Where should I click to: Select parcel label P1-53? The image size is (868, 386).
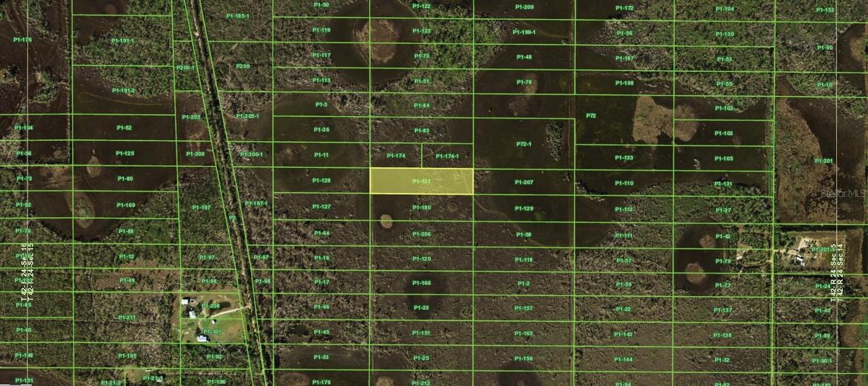click(x=724, y=59)
